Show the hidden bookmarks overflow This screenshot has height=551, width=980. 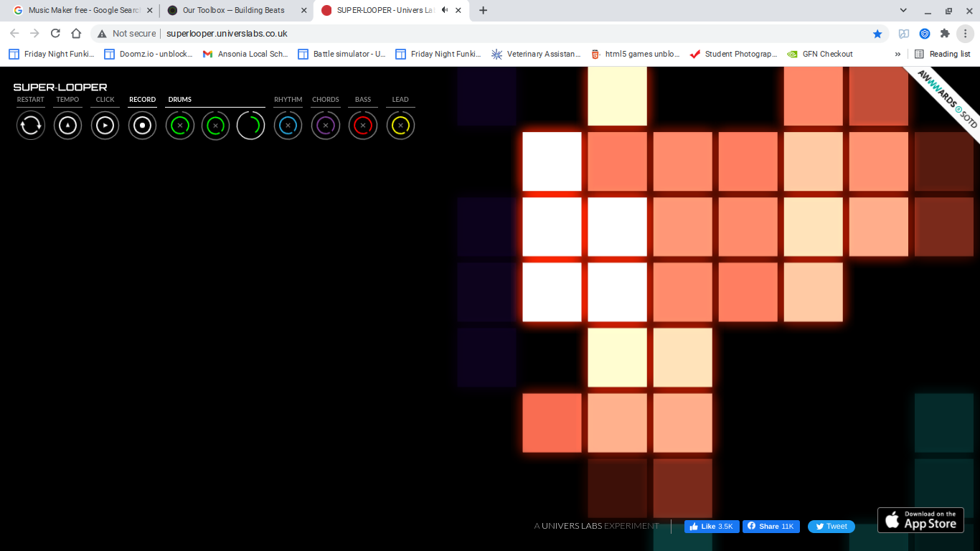point(897,54)
